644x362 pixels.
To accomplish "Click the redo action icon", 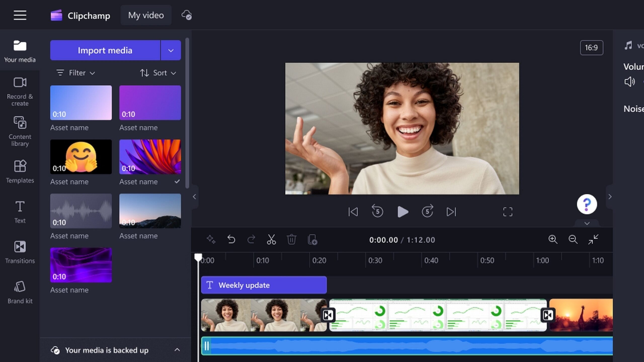I will pyautogui.click(x=251, y=240).
